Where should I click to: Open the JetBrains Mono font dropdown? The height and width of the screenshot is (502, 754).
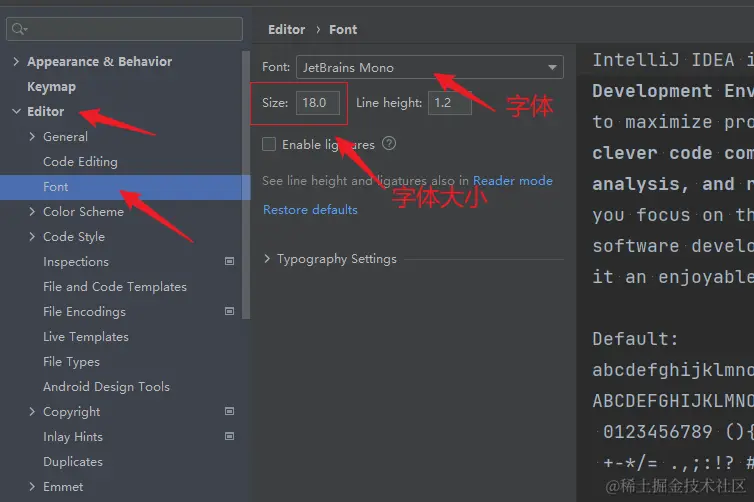coord(430,67)
